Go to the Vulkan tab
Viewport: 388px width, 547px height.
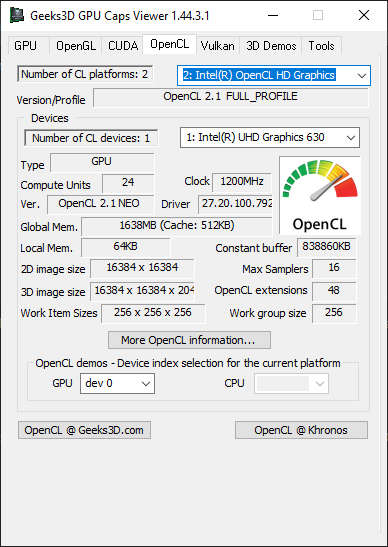pyautogui.click(x=217, y=46)
